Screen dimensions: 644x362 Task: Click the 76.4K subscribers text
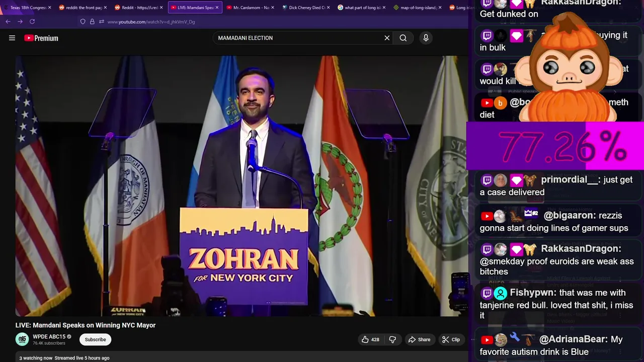[x=49, y=343]
